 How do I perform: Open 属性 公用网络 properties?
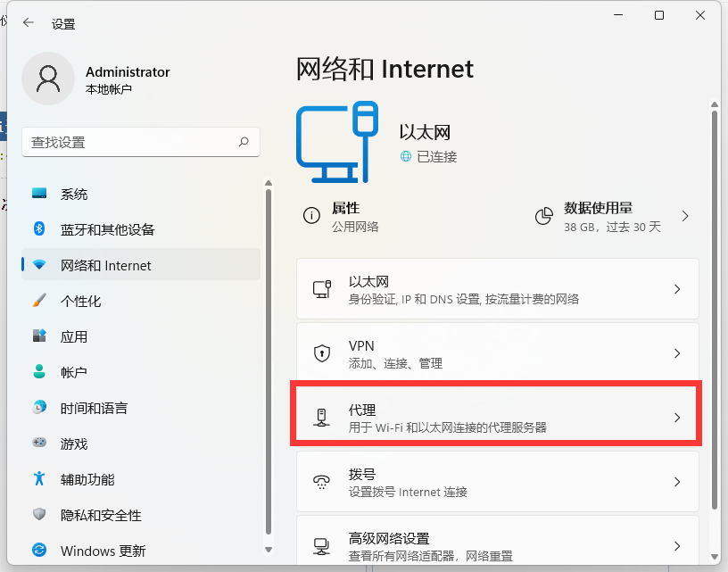pos(341,216)
